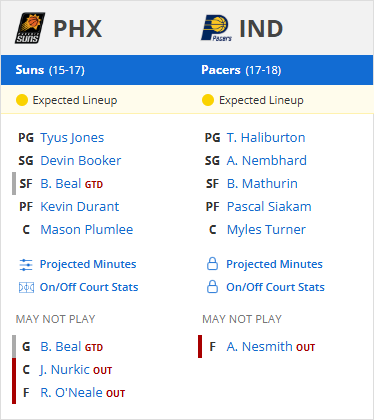Select the Suns (15-17) header

pyautogui.click(x=50, y=70)
